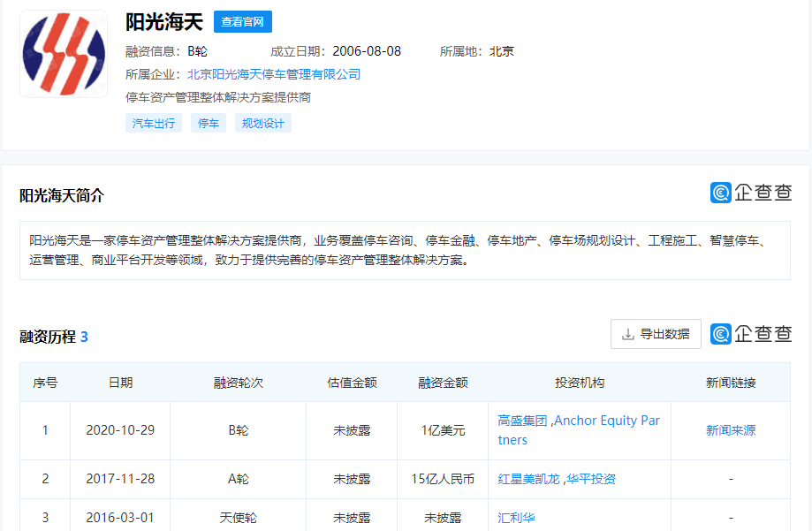
Task: Select the 停车 tag
Action: [x=208, y=123]
